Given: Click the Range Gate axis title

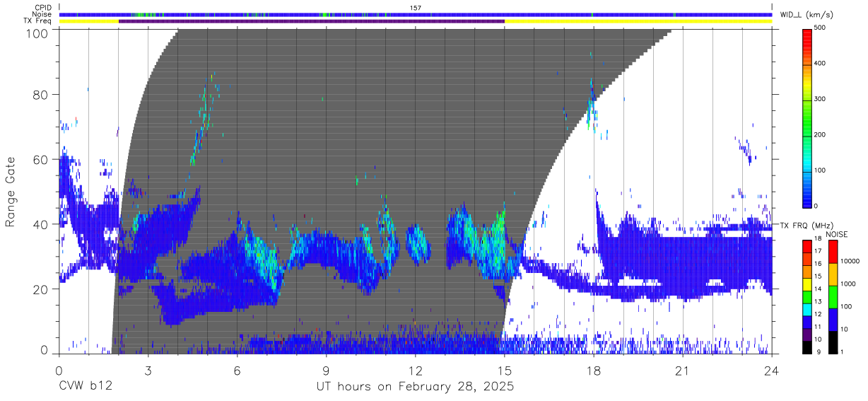Looking at the screenshot, I should 11,192.
